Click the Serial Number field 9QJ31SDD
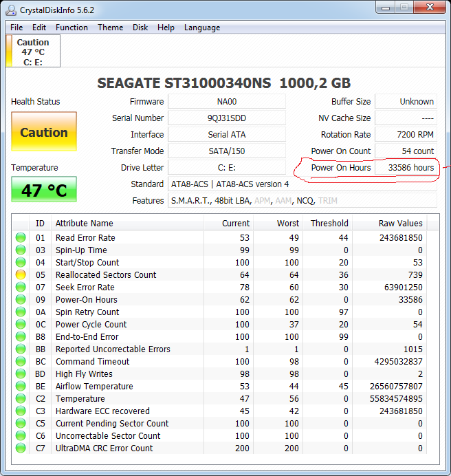This screenshot has height=476, width=451. (227, 118)
